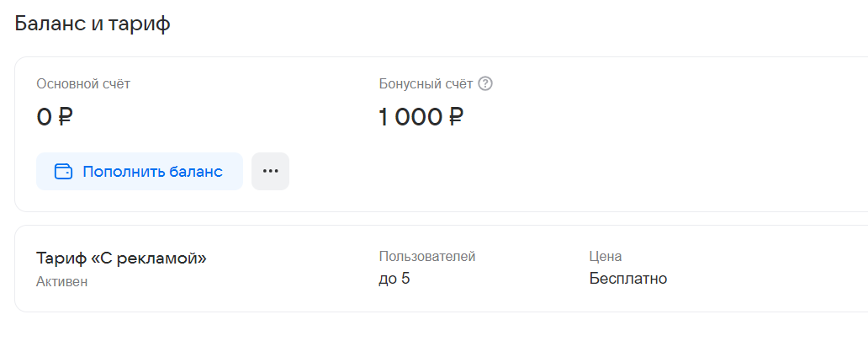868x341 pixels.
Task: Click the «до 5» users value
Action: [x=394, y=278]
